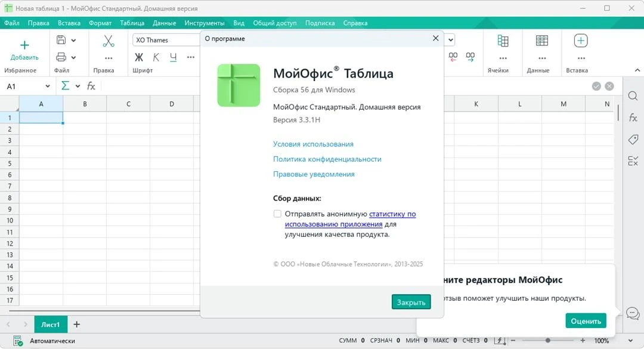The width and height of the screenshot is (644, 349).
Task: Click the vertical scrollbar thumb
Action: tap(618, 113)
